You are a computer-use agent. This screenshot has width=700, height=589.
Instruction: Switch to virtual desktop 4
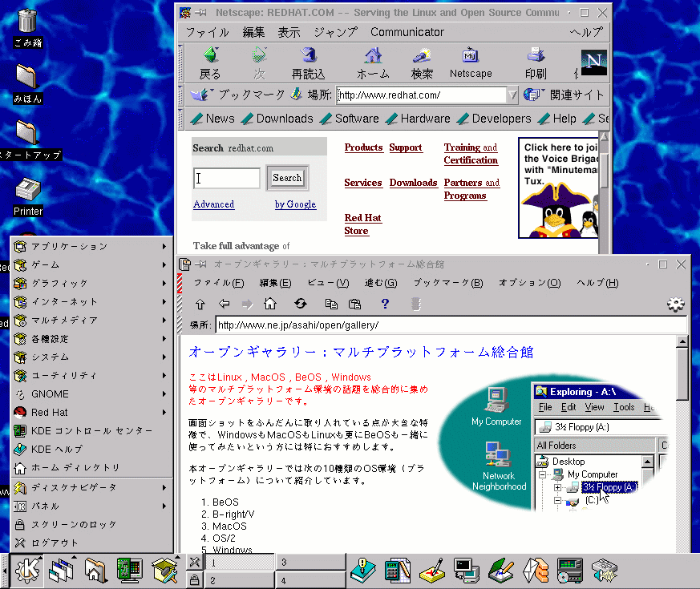(x=311, y=580)
